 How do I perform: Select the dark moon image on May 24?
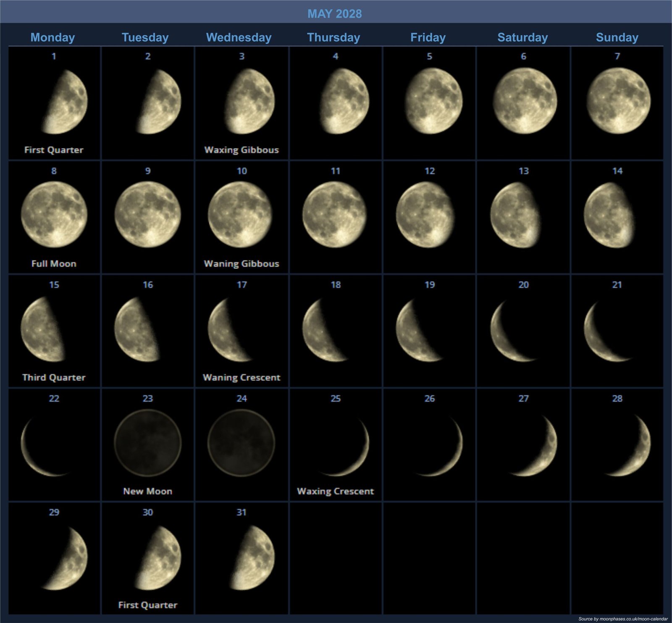(241, 443)
